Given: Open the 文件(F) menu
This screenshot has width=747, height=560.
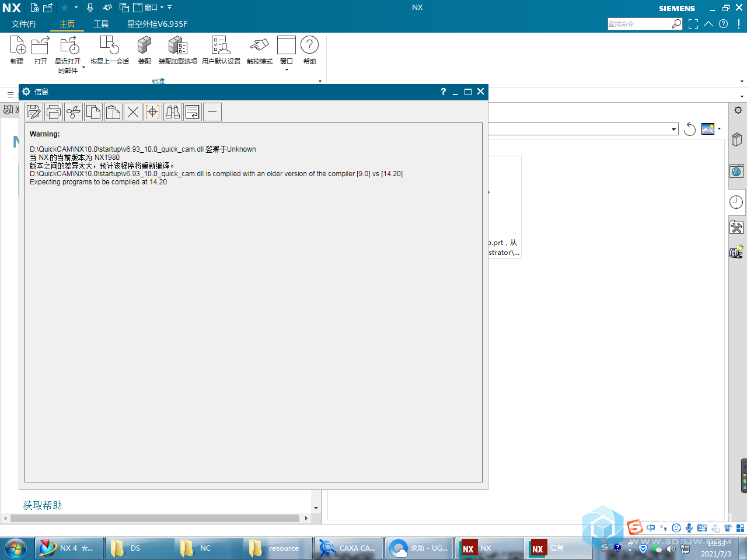Looking at the screenshot, I should [x=23, y=24].
